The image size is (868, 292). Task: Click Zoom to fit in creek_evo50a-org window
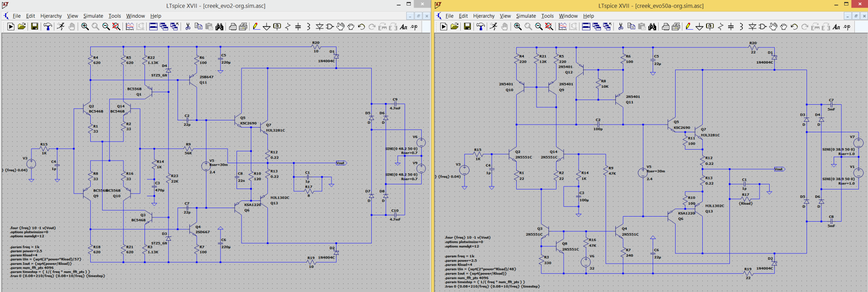[549, 27]
